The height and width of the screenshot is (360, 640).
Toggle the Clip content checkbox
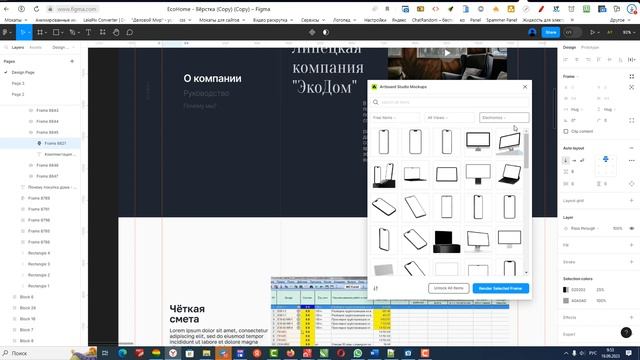tap(566, 131)
